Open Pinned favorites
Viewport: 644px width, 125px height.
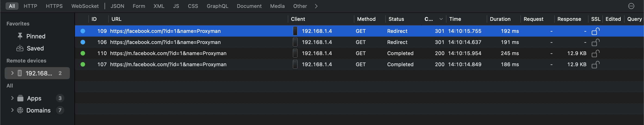click(x=36, y=36)
